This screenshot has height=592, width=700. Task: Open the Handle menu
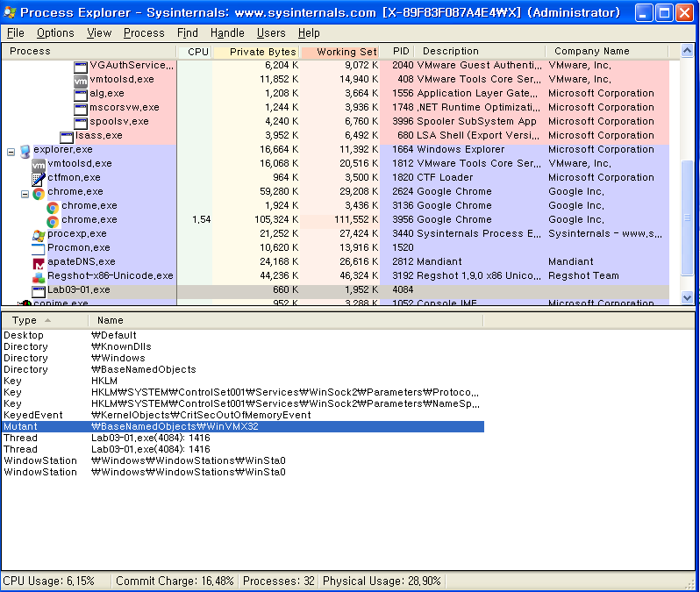[227, 33]
